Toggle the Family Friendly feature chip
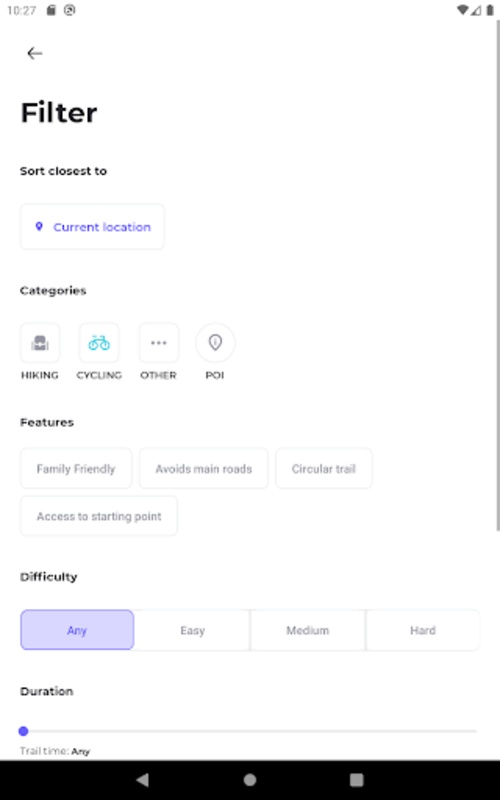 [76, 468]
